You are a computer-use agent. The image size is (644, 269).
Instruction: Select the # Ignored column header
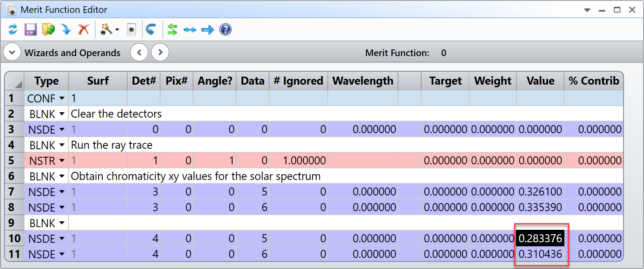(x=298, y=81)
